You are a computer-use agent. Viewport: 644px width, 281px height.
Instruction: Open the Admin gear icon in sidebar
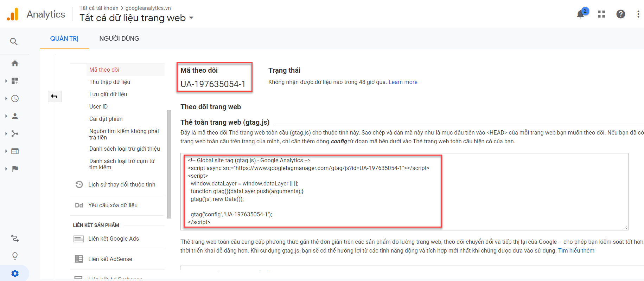pyautogui.click(x=15, y=273)
